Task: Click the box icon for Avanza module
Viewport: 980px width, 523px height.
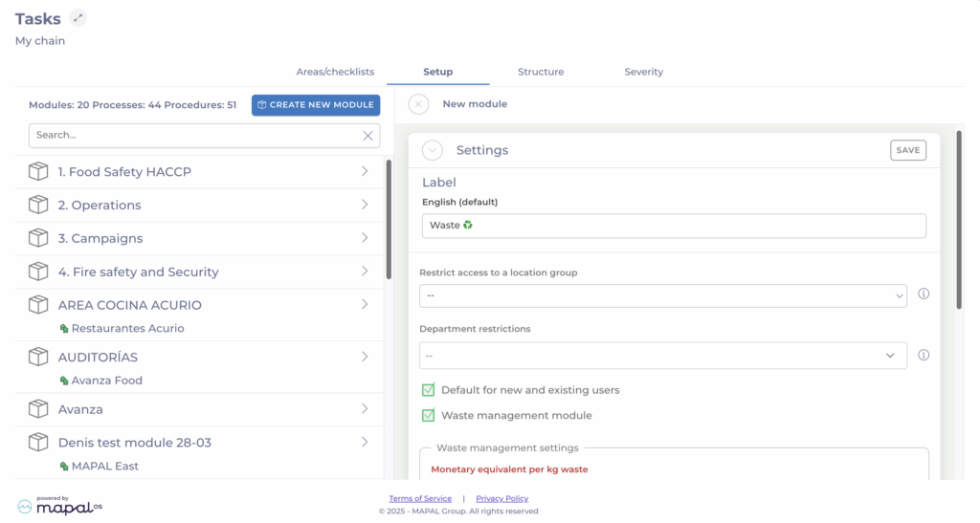Action: coord(38,409)
